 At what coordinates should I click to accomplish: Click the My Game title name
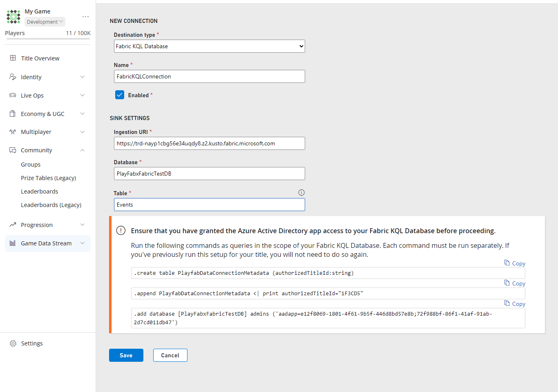pos(38,11)
